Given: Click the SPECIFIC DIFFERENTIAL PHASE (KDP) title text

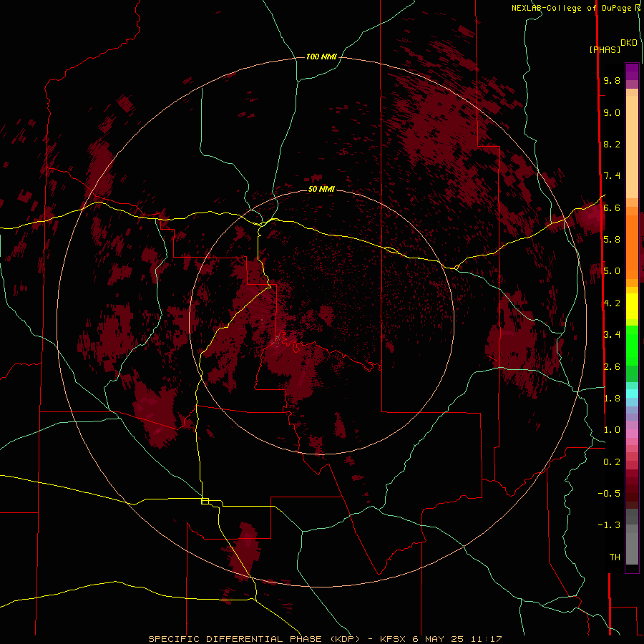Looking at the screenshot, I should pyautogui.click(x=254, y=639).
